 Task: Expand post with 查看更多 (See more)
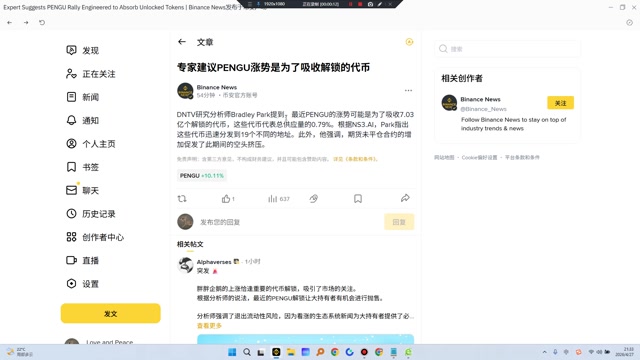pyautogui.click(x=209, y=326)
